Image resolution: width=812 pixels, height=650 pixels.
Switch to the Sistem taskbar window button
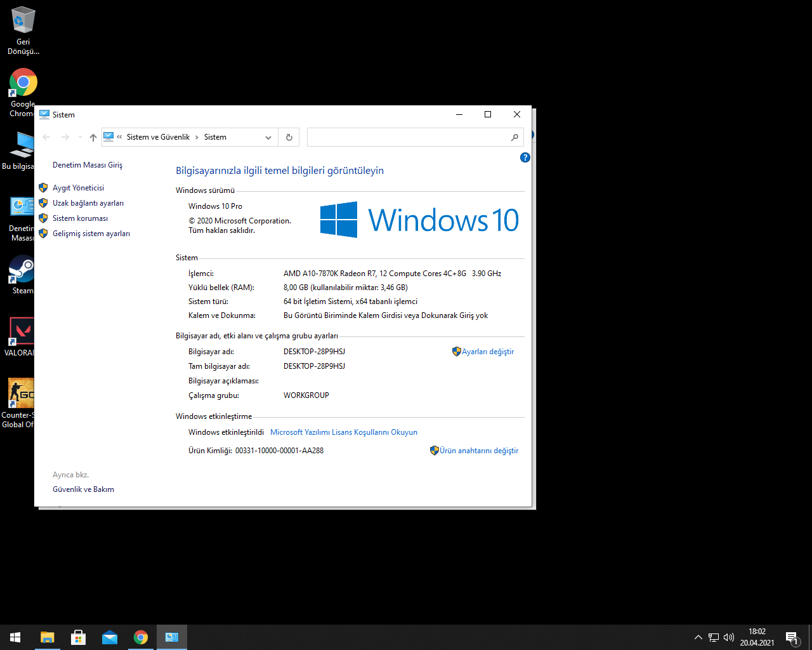point(172,637)
